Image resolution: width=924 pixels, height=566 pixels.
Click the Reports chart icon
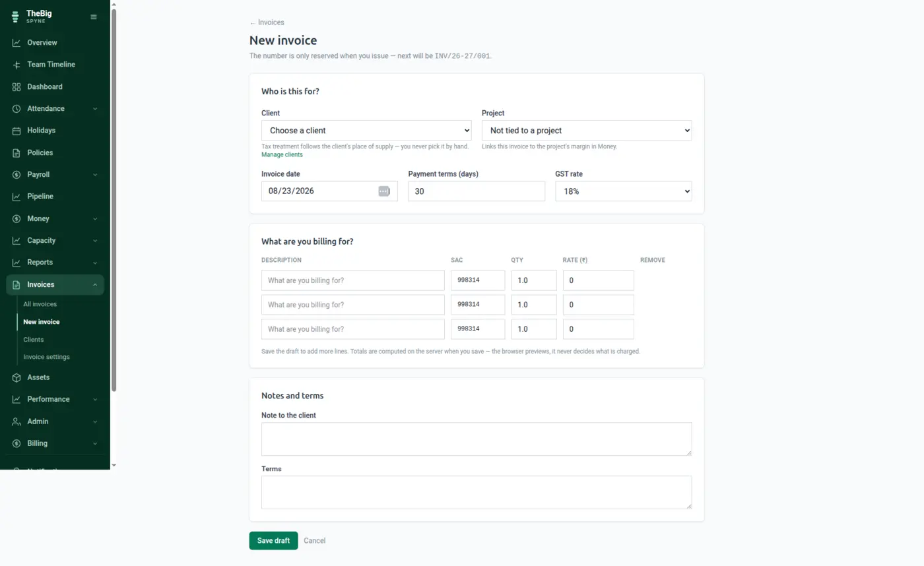pyautogui.click(x=16, y=263)
